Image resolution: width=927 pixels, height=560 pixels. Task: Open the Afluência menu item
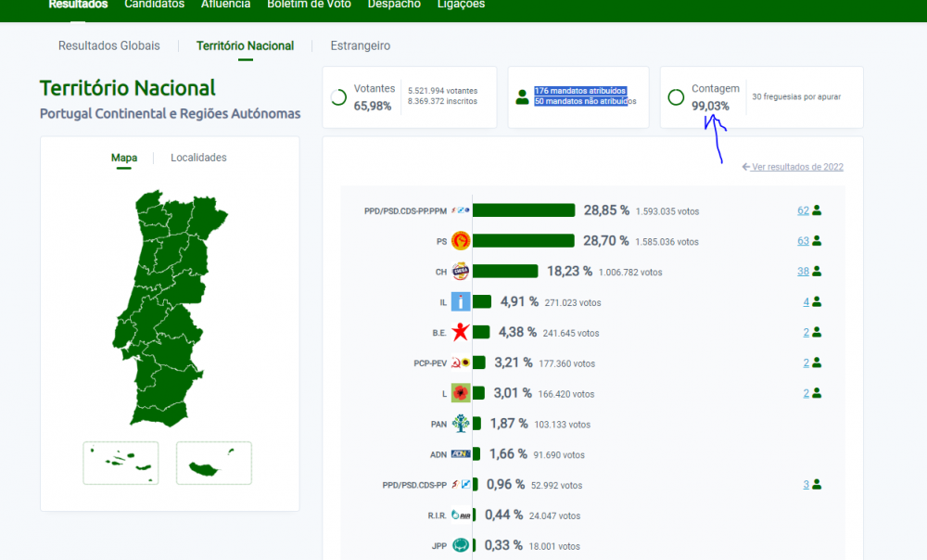tap(226, 4)
